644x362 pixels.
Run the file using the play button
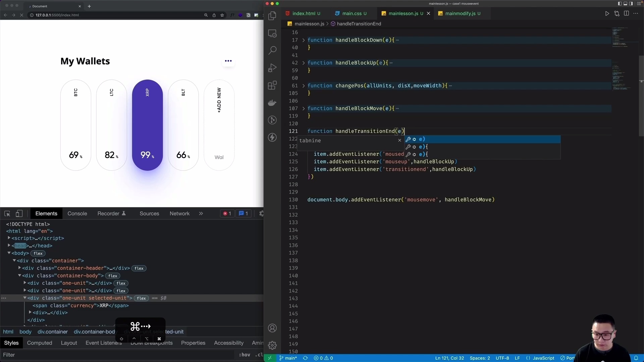click(607, 13)
